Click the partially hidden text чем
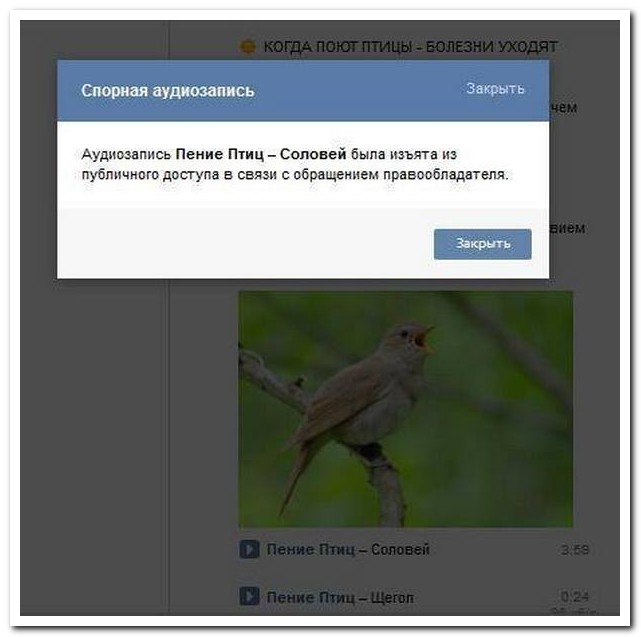 click(x=563, y=108)
